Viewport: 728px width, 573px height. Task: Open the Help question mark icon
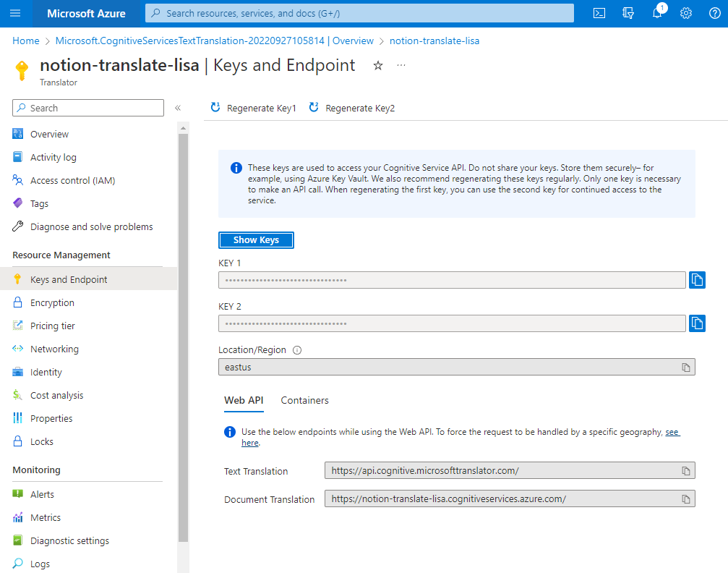(714, 13)
